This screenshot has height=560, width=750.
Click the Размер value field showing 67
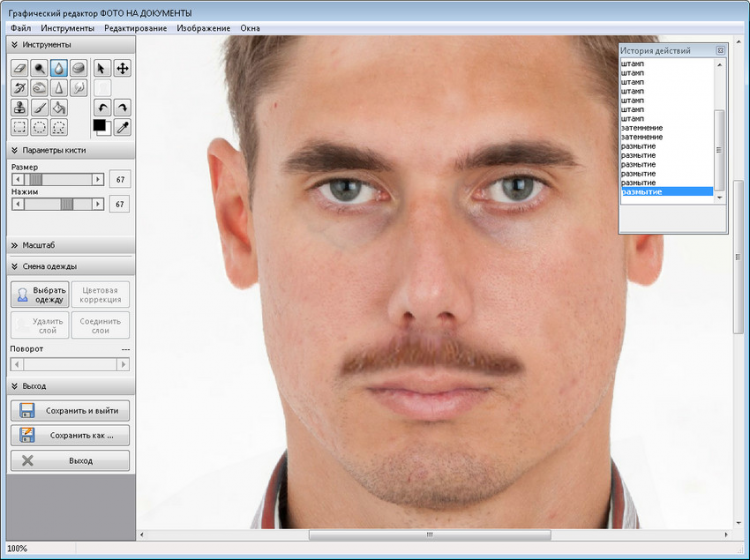coord(120,179)
